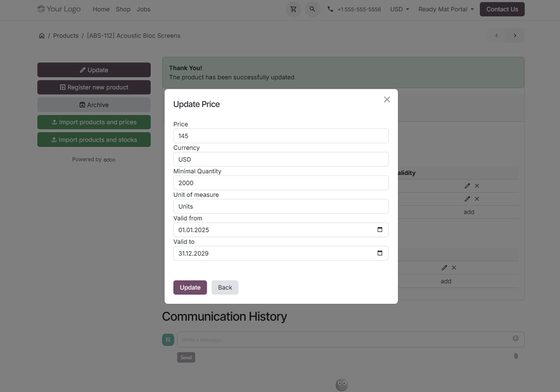Open the Home menu item
This screenshot has width=560, height=392.
[x=101, y=9]
